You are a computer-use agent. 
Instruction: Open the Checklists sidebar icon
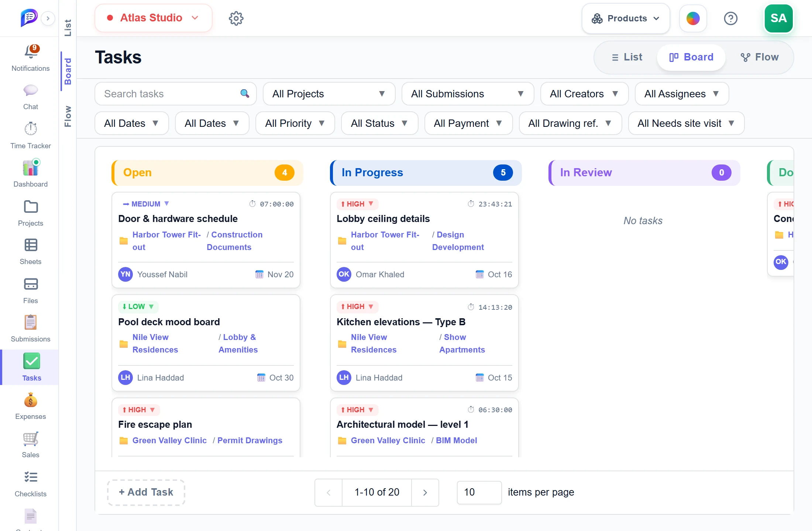pyautogui.click(x=31, y=477)
